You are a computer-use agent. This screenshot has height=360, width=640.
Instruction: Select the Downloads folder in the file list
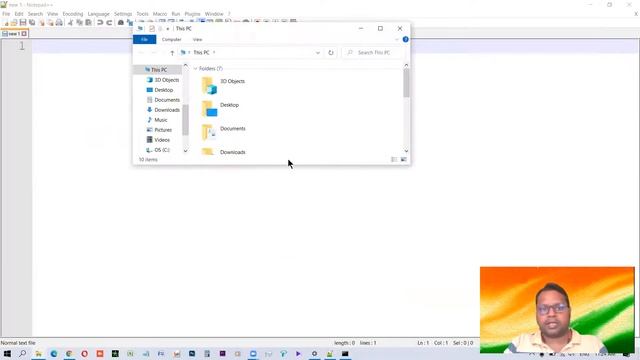pos(223,152)
